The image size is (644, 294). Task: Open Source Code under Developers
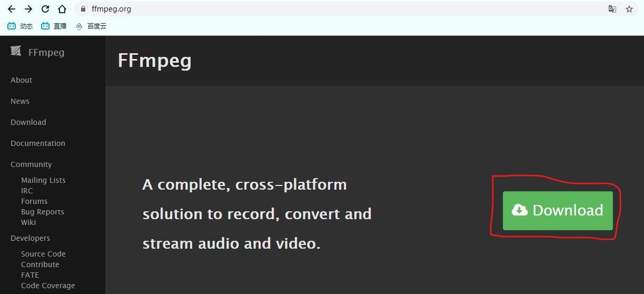[x=43, y=254]
